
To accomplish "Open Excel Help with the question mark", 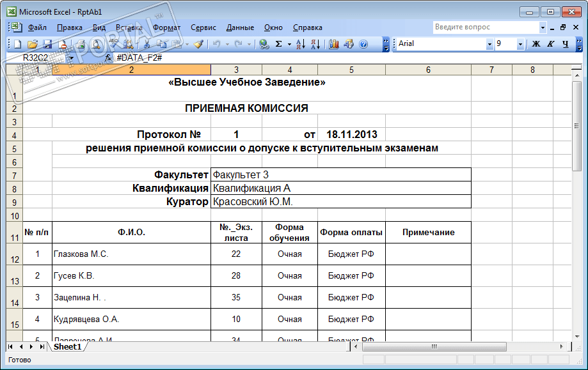I will (363, 44).
